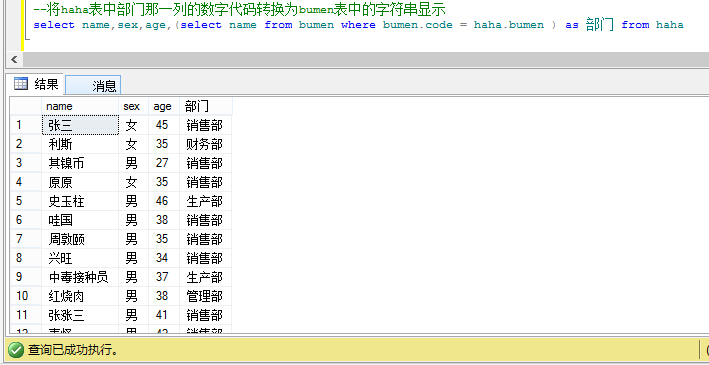Click sex cell 女 in 利斯 row

[133, 144]
